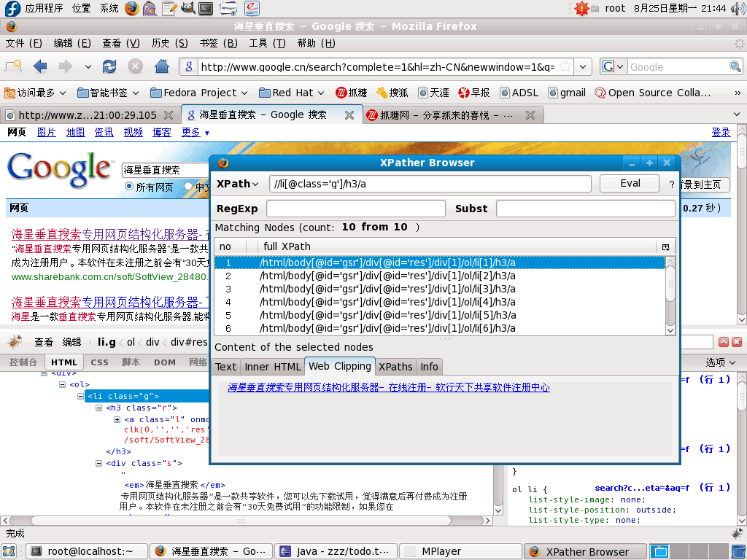Open the Firebug DOM tab
747x560 pixels.
point(164,362)
